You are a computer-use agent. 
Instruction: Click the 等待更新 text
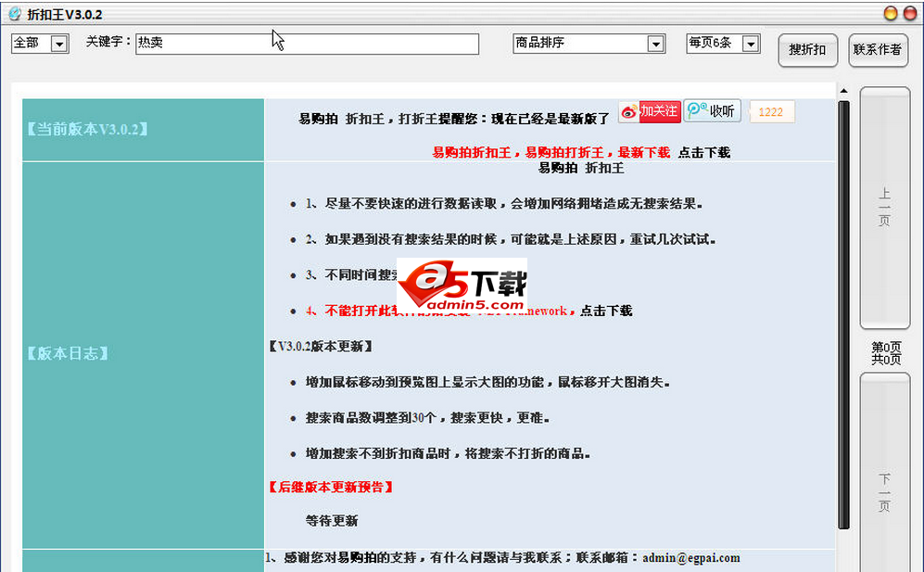click(x=332, y=521)
